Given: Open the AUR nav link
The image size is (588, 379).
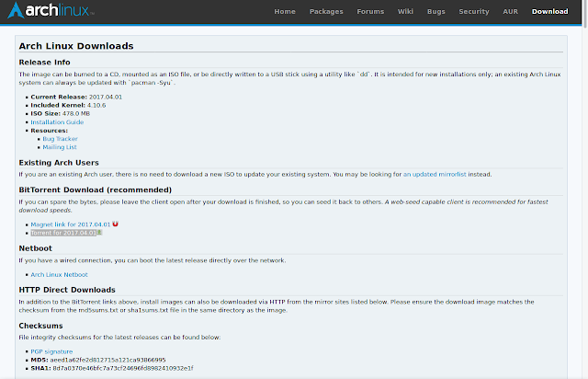Looking at the screenshot, I should coord(511,12).
